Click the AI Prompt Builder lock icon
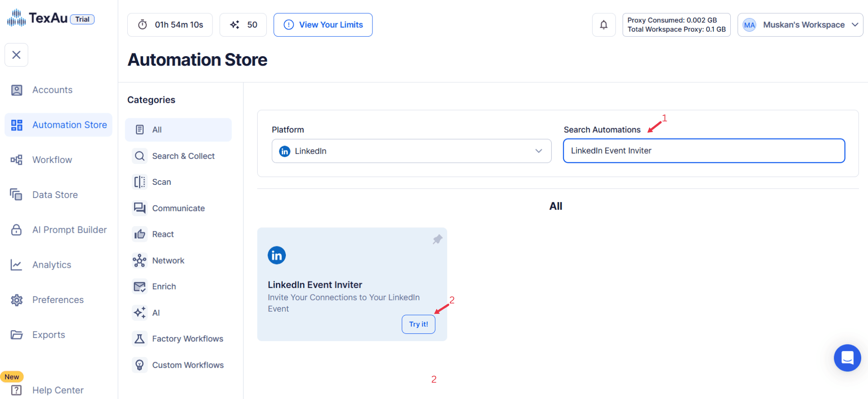Viewport: 868px width, 399px height. pyautogui.click(x=16, y=230)
